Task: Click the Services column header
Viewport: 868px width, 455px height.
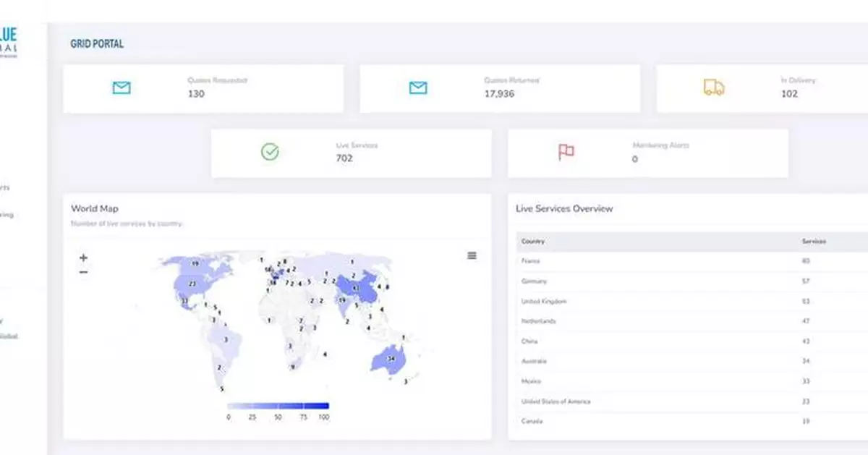Action: (x=812, y=241)
